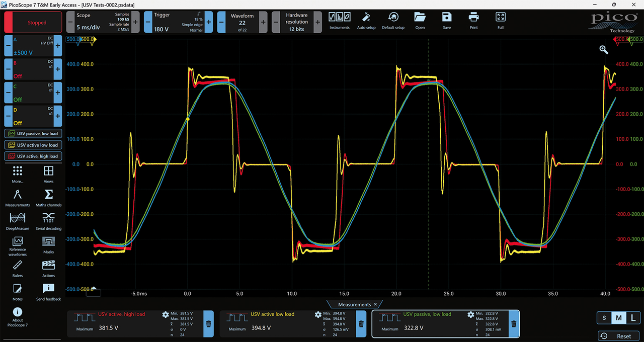Image resolution: width=644 pixels, height=342 pixels.
Task: Close the Measurements tab
Action: [375, 304]
